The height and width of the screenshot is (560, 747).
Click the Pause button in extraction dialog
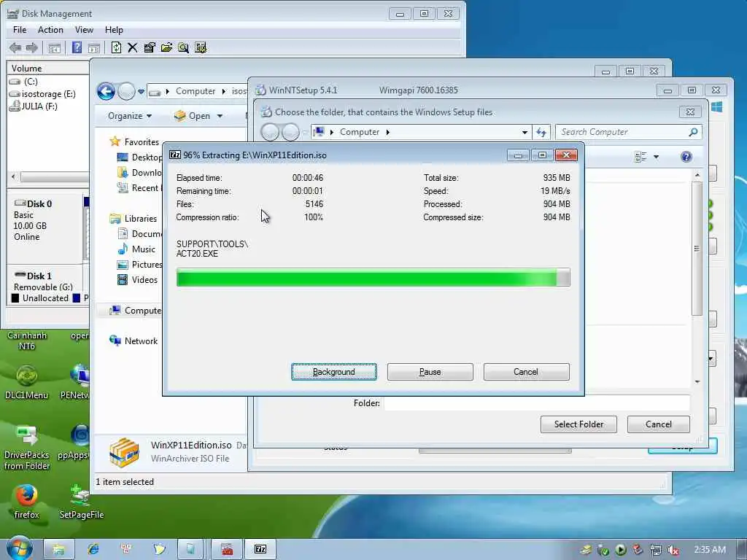click(430, 371)
